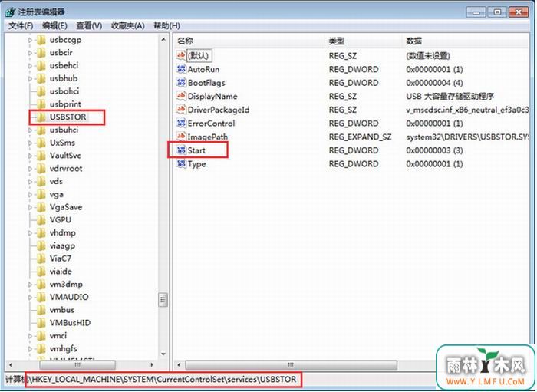Screen dimensions: 537x392
Task: Open the 编辑(E) menu
Action: pos(54,25)
